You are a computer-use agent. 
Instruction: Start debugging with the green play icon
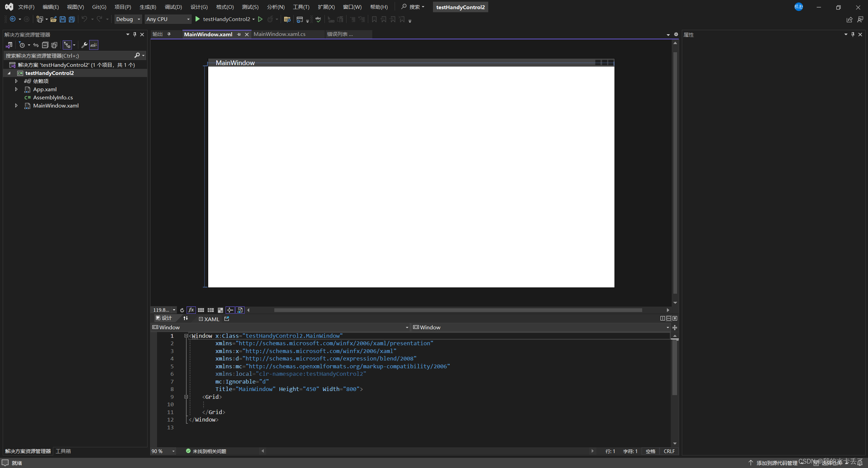(x=198, y=19)
